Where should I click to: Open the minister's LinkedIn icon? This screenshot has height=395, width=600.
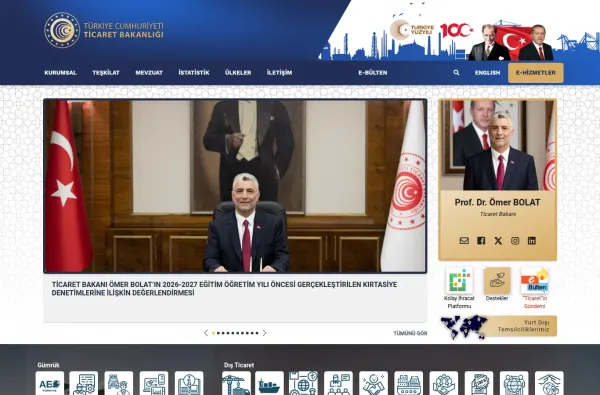[532, 241]
